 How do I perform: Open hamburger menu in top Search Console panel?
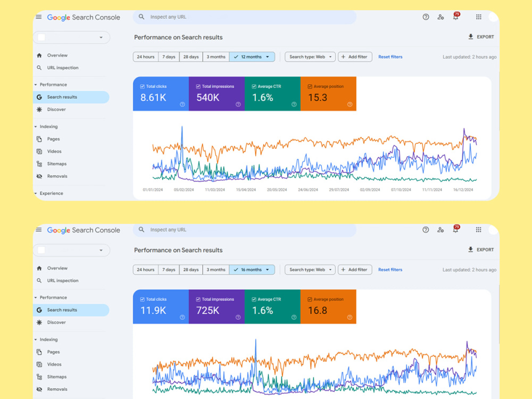[39, 17]
